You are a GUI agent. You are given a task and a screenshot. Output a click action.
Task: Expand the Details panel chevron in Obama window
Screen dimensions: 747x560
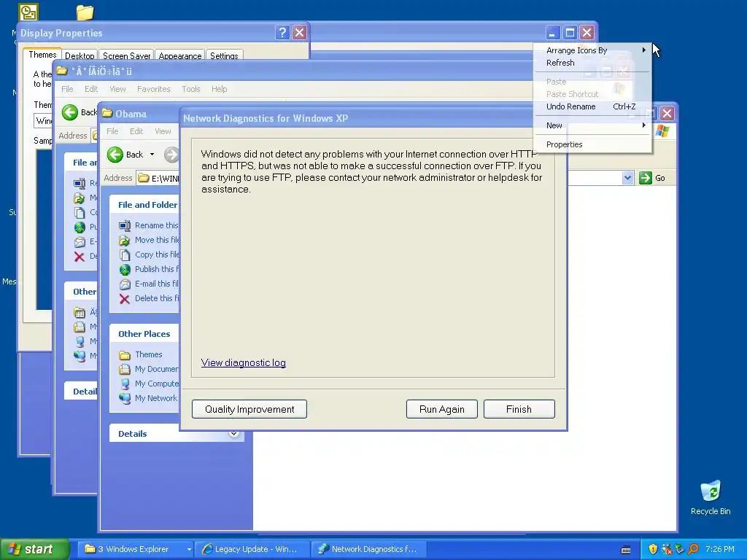pyautogui.click(x=233, y=433)
